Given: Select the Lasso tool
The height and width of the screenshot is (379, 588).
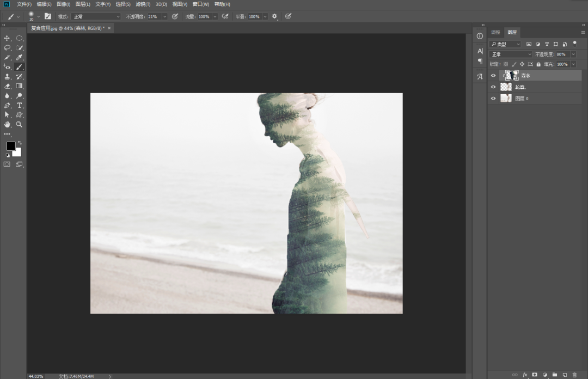Looking at the screenshot, I should pos(7,48).
